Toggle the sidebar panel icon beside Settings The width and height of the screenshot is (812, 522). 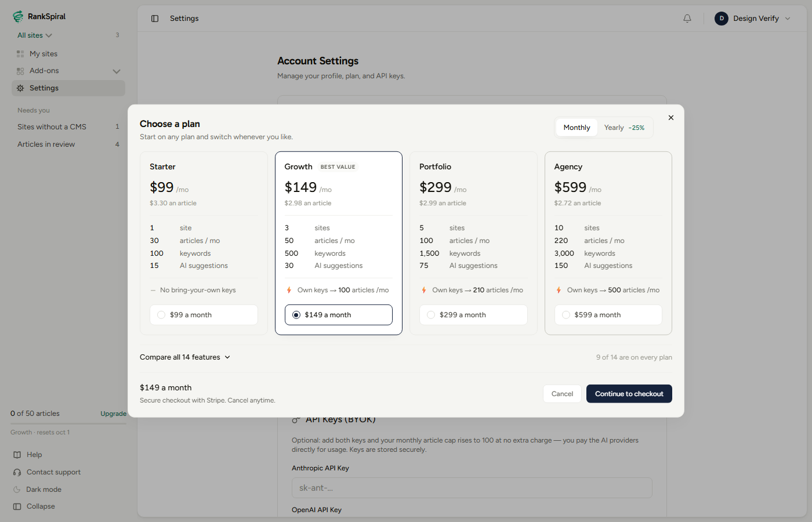(x=155, y=19)
